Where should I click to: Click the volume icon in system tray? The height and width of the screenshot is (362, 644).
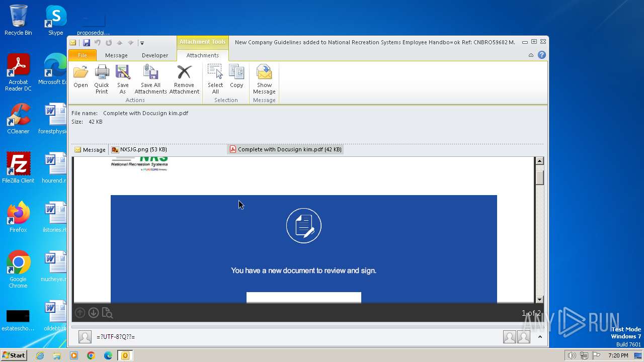tap(572, 355)
